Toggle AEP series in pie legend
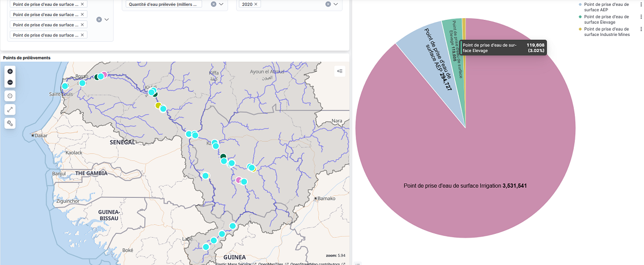This screenshot has width=644, height=265. point(608,7)
